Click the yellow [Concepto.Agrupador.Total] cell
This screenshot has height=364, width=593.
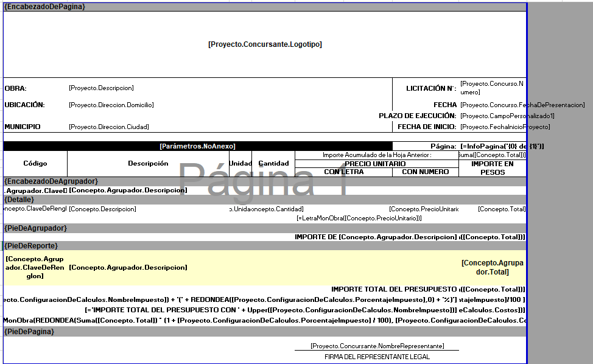[492, 267]
